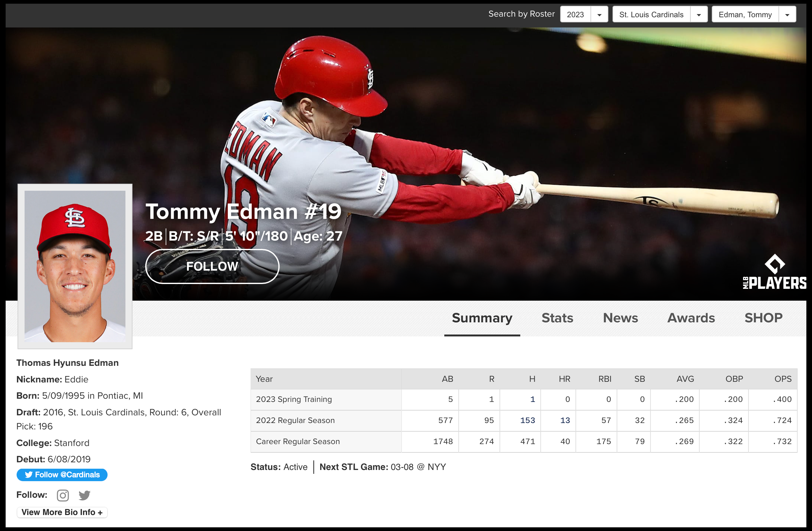Click the OPS column header
The image size is (812, 531).
coord(783,379)
